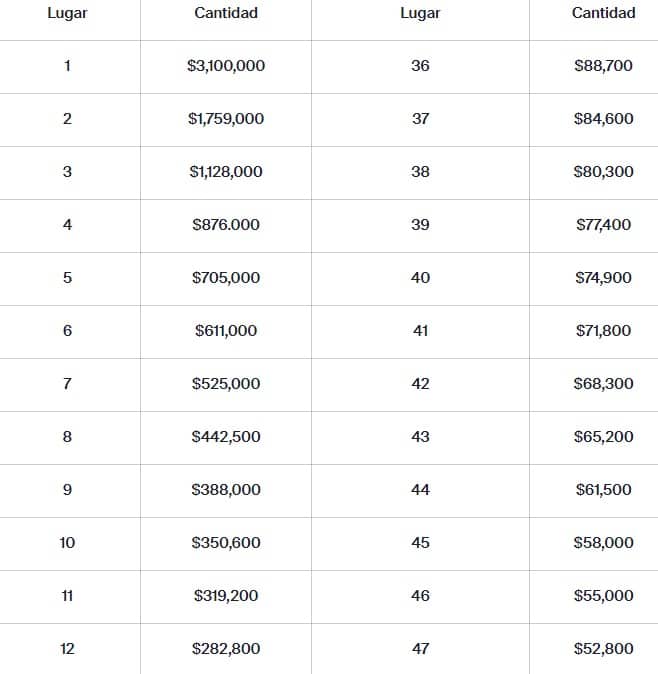The image size is (658, 674).
Task: Click the first-place prize $3,100,000
Action: pyautogui.click(x=226, y=66)
